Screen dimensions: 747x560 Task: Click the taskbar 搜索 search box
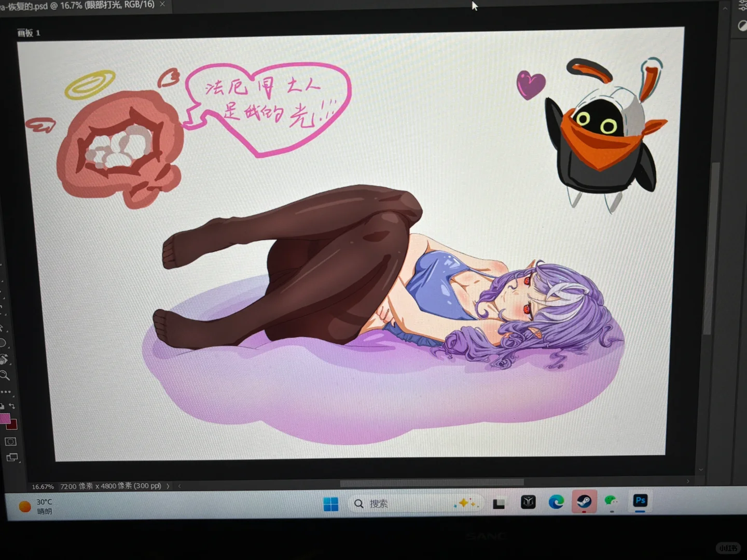pos(417,503)
